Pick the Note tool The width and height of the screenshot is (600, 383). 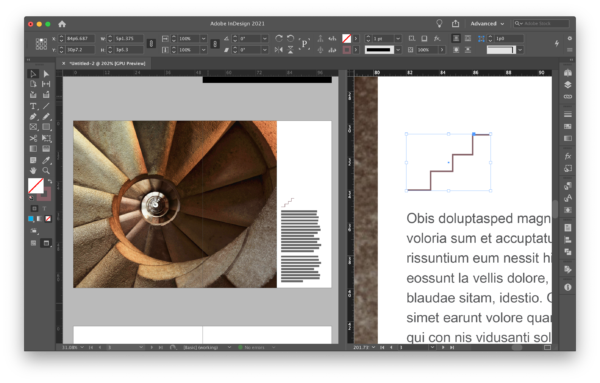pyautogui.click(x=33, y=160)
